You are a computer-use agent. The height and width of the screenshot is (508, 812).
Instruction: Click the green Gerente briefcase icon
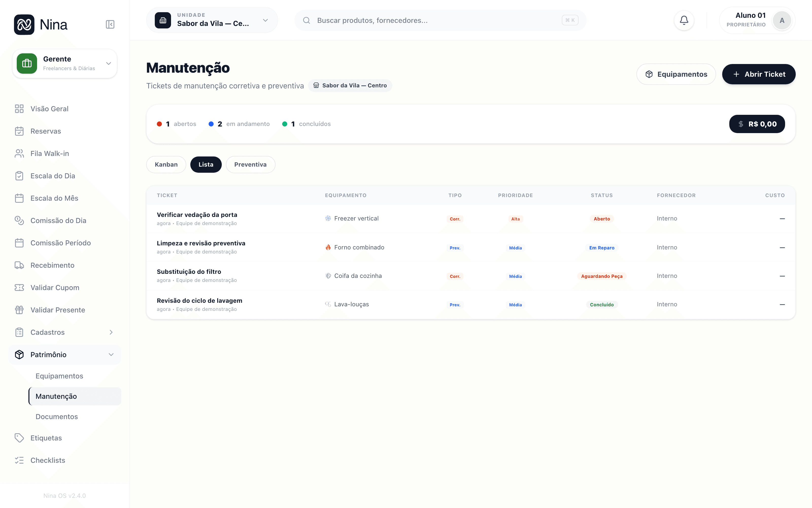pyautogui.click(x=27, y=63)
